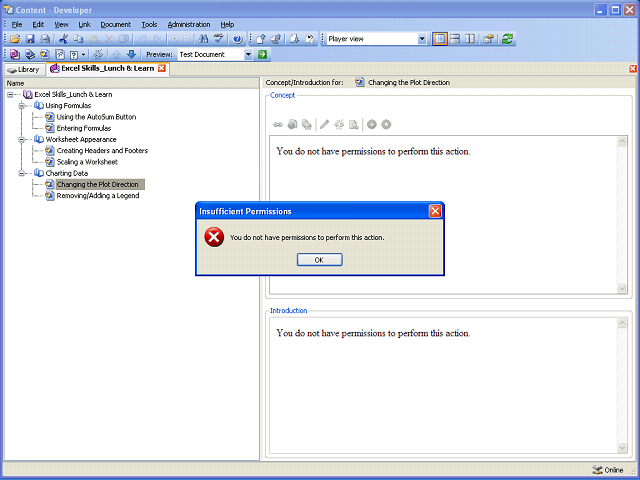640x480 pixels.
Task: Select the Using the AutoSum Button topic
Action: click(96, 117)
